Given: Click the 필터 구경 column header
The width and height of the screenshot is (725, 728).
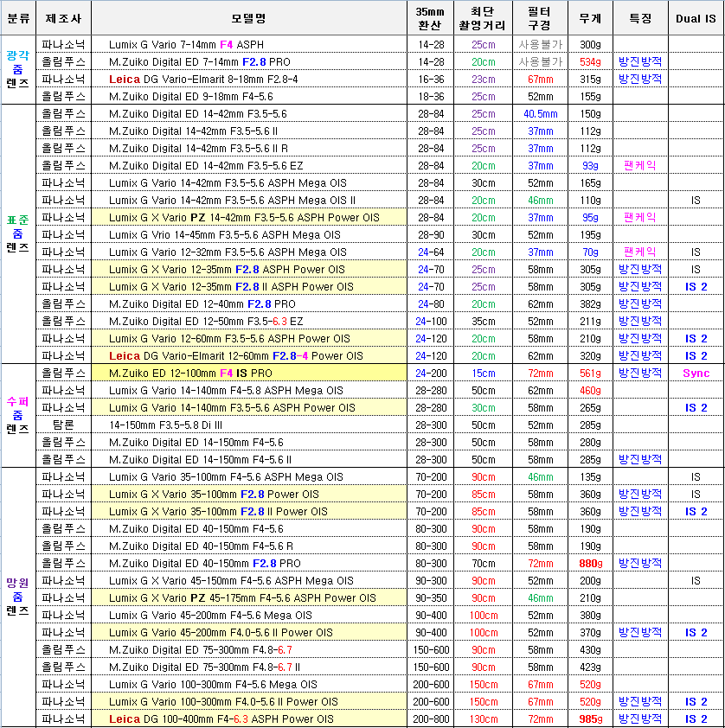Looking at the screenshot, I should coord(540,18).
